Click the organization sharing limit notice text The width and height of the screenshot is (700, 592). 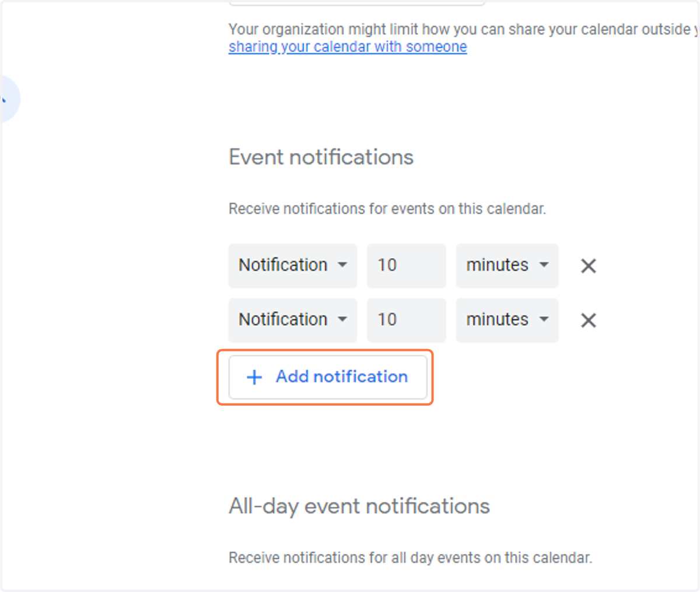click(463, 29)
